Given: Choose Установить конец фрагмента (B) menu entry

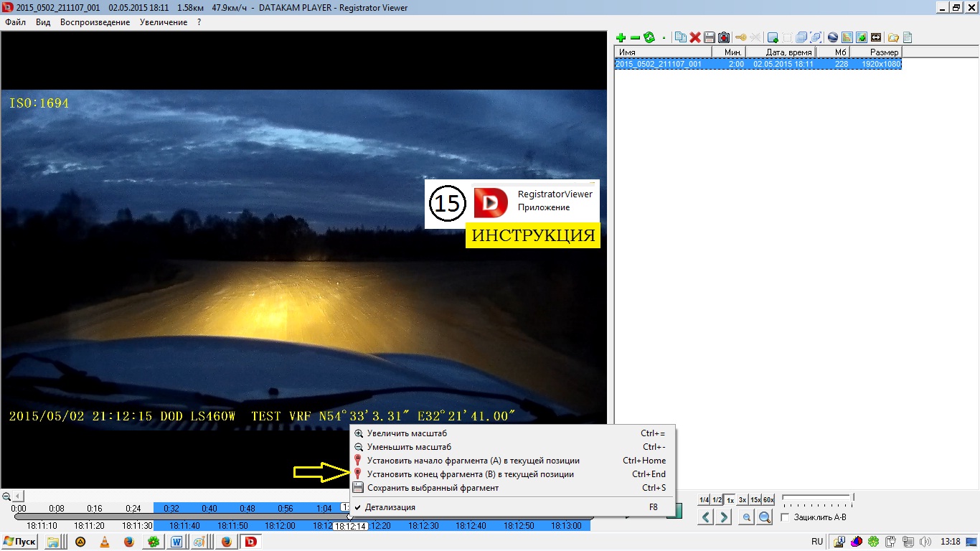Looking at the screenshot, I should 470,474.
